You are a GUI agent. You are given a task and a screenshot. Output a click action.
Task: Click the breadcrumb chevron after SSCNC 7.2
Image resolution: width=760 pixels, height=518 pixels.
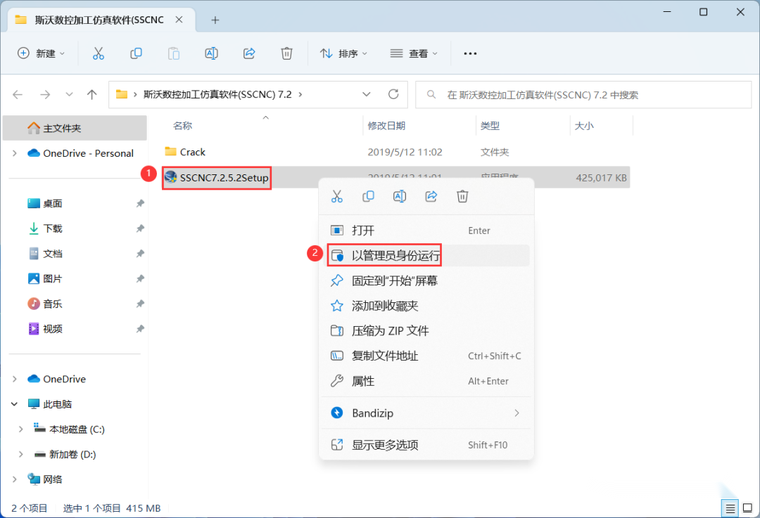click(301, 94)
